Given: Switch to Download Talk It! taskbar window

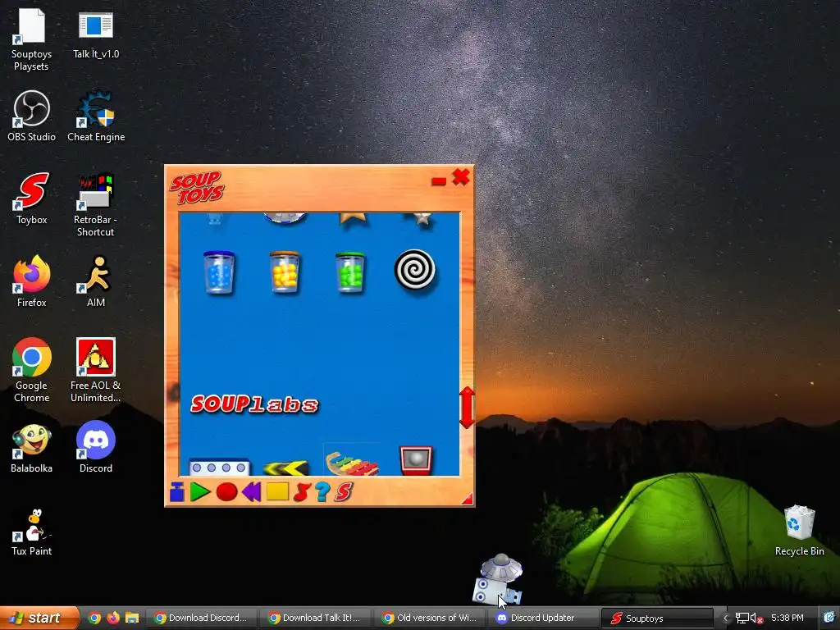Looking at the screenshot, I should [316, 618].
